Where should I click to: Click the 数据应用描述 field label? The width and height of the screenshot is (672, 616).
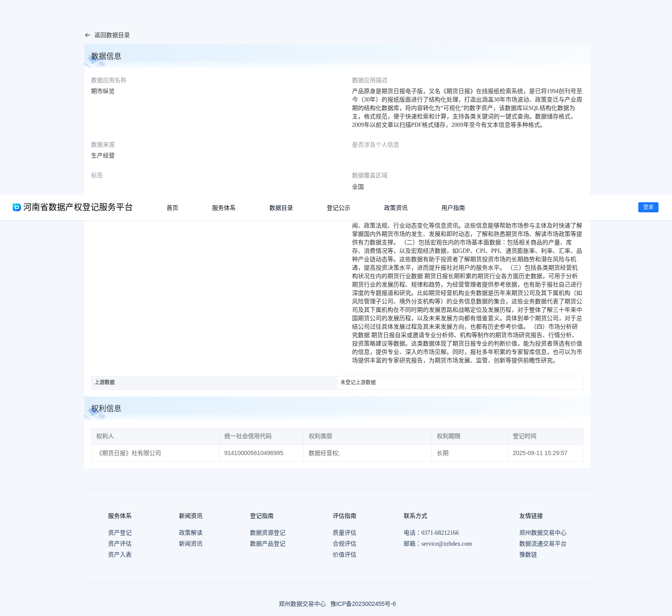[370, 80]
